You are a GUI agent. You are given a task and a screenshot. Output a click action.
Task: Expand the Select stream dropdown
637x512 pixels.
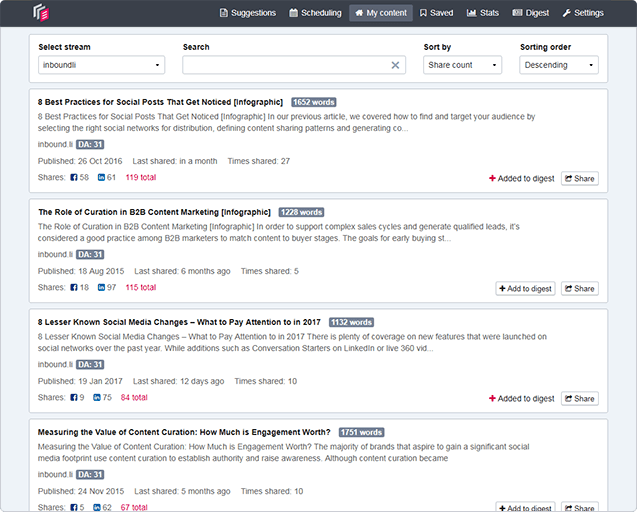coord(102,65)
